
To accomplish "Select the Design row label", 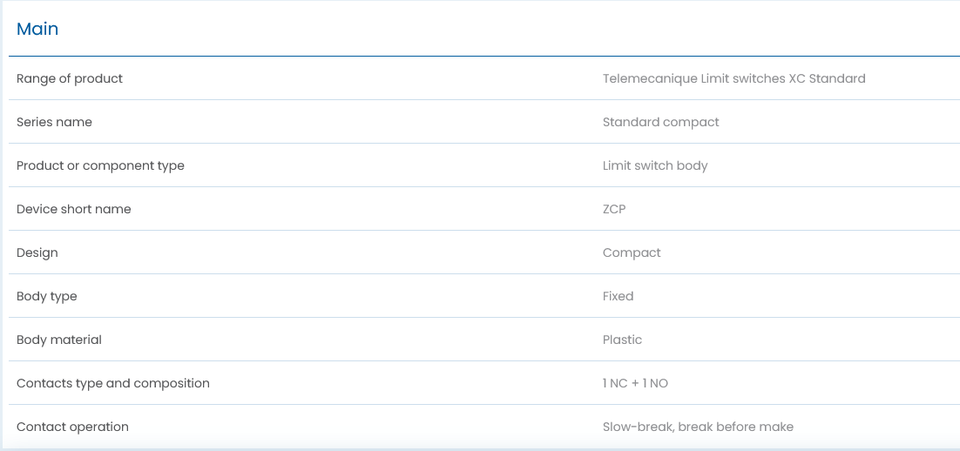I will (x=37, y=253).
